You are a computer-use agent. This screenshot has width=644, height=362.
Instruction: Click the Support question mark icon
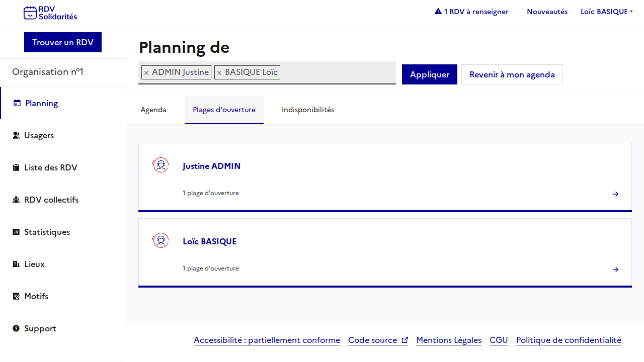click(x=16, y=328)
